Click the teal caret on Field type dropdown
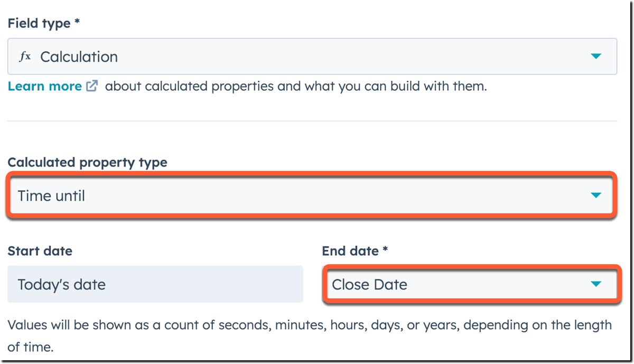The width and height of the screenshot is (634, 364). coord(597,56)
